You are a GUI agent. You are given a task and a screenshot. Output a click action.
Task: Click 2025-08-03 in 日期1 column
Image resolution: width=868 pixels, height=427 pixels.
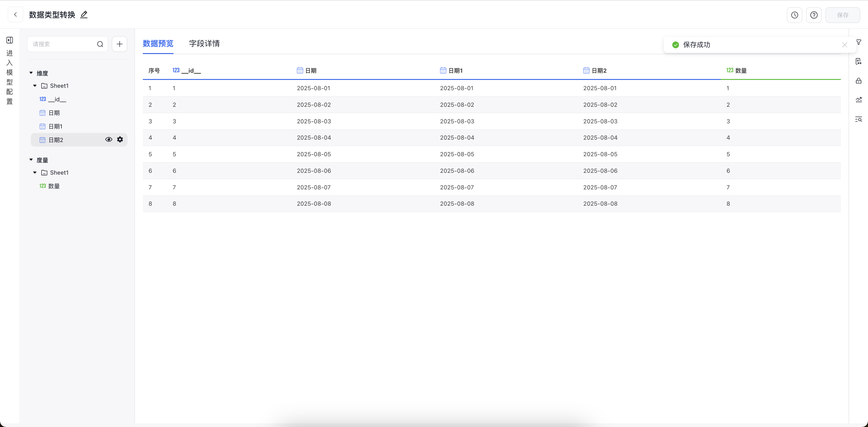(457, 121)
